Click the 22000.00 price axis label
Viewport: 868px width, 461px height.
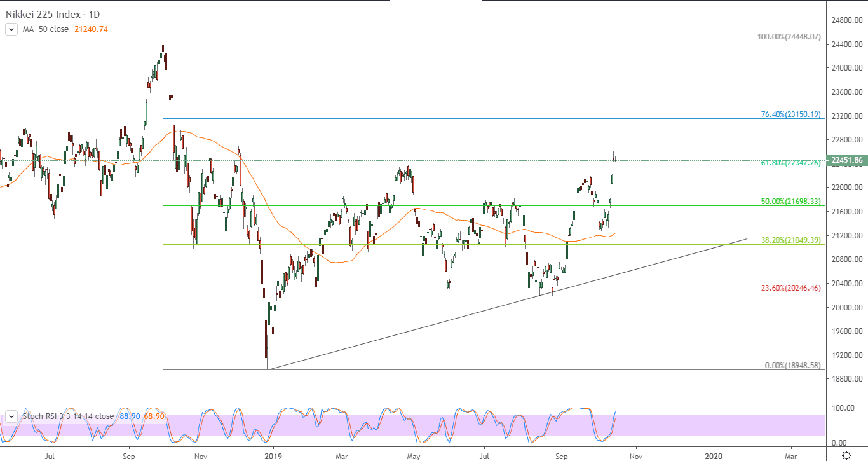[846, 188]
